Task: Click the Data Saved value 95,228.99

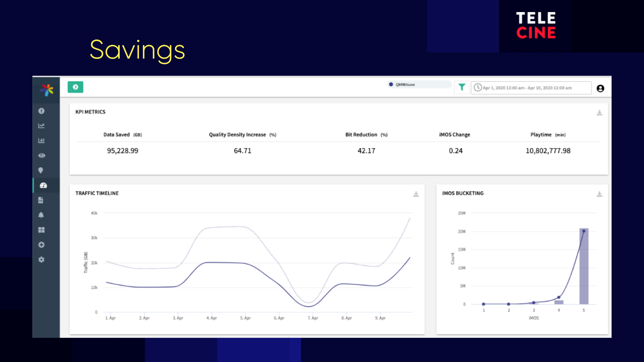Action: (x=122, y=151)
